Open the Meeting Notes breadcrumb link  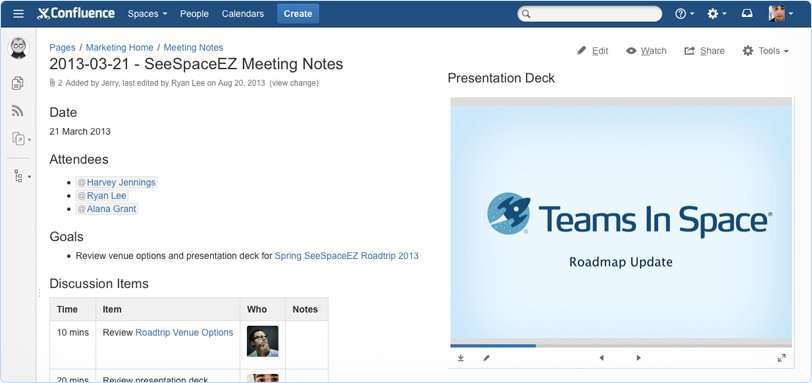(x=193, y=48)
